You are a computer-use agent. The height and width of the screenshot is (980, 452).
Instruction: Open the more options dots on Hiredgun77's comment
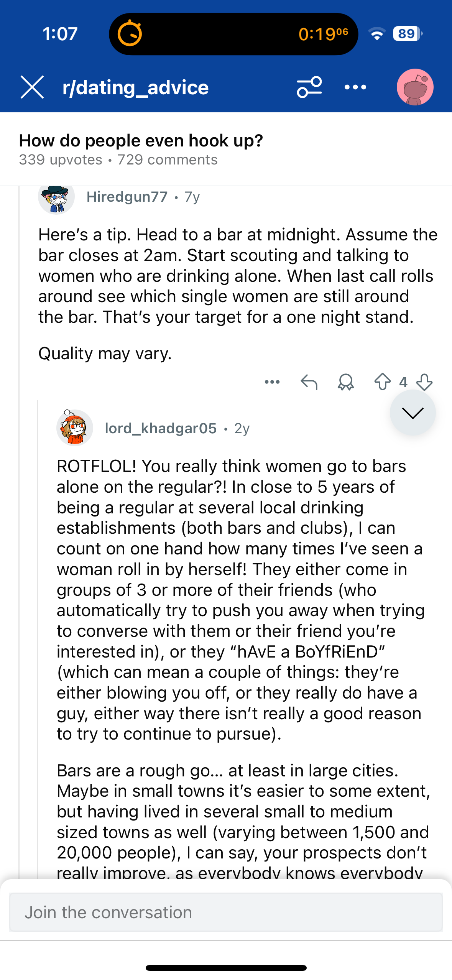pyautogui.click(x=272, y=382)
